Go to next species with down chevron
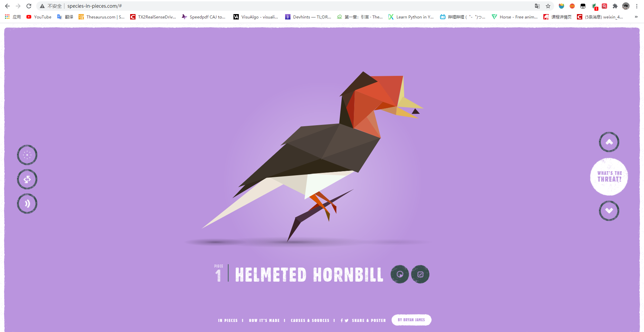Viewport: 644px width, 332px height. [x=609, y=211]
